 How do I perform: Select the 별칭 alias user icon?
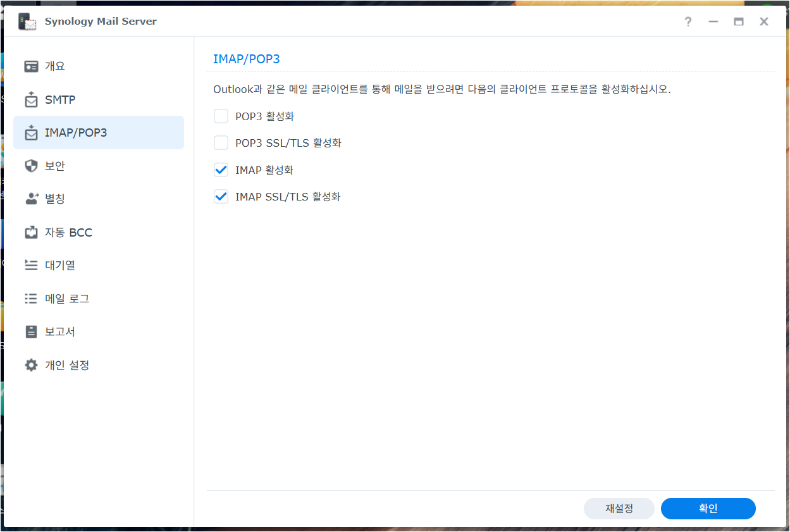31,199
